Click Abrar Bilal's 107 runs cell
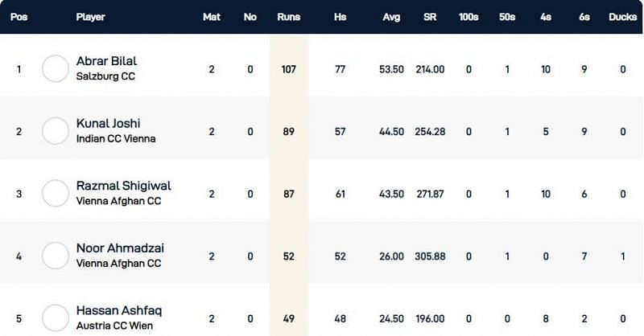 (x=288, y=69)
